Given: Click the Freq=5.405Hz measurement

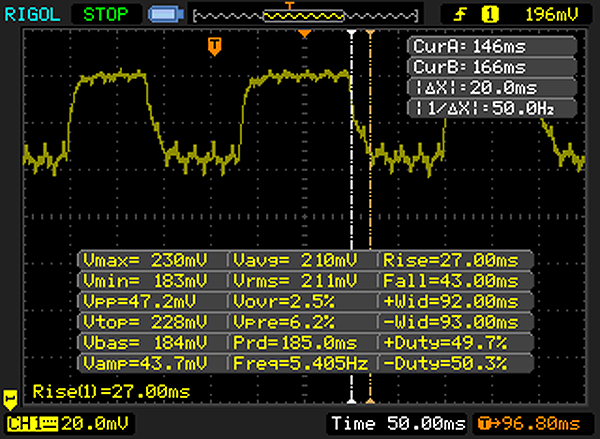Looking at the screenshot, I should pyautogui.click(x=300, y=363).
